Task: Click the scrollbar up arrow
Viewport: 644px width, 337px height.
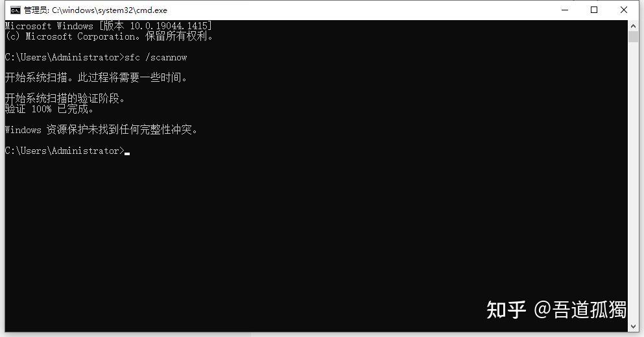Action: pyautogui.click(x=633, y=25)
